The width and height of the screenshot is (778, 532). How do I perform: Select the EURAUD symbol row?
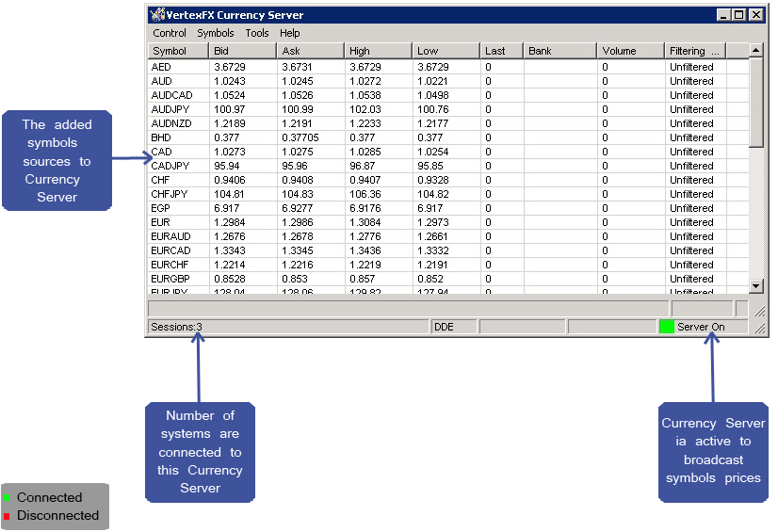point(448,236)
